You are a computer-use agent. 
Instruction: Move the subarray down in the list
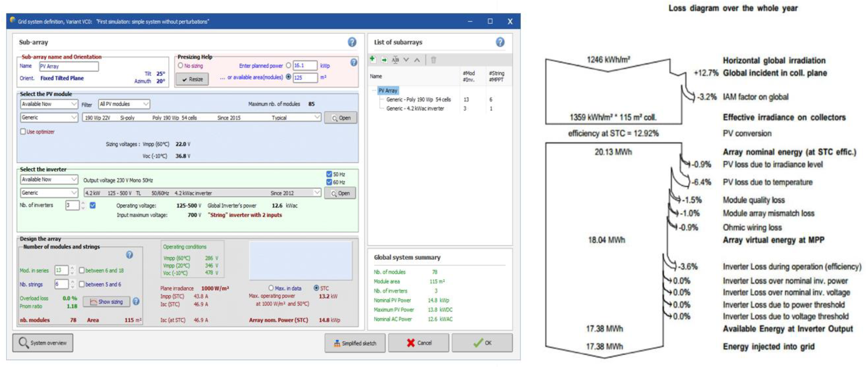click(x=406, y=60)
